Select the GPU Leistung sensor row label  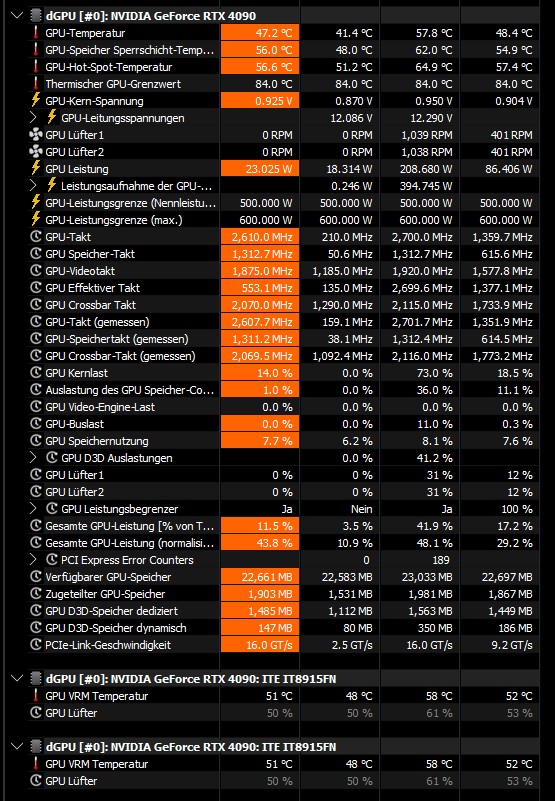click(77, 169)
